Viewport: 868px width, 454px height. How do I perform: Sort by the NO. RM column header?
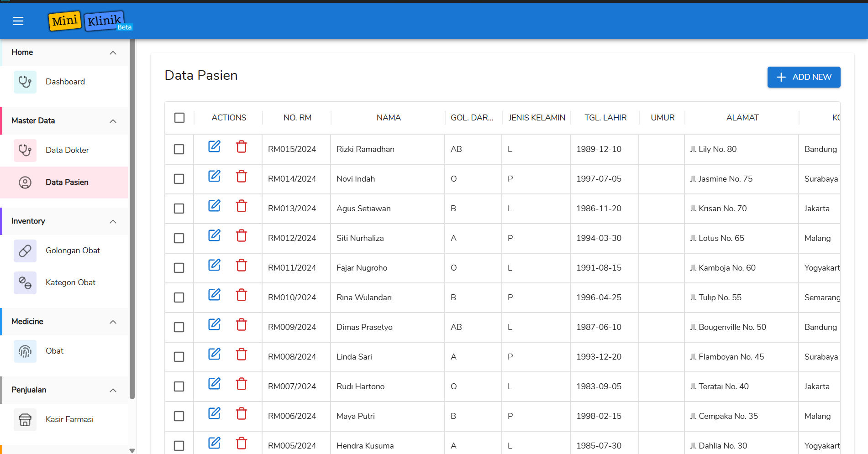[x=297, y=118]
